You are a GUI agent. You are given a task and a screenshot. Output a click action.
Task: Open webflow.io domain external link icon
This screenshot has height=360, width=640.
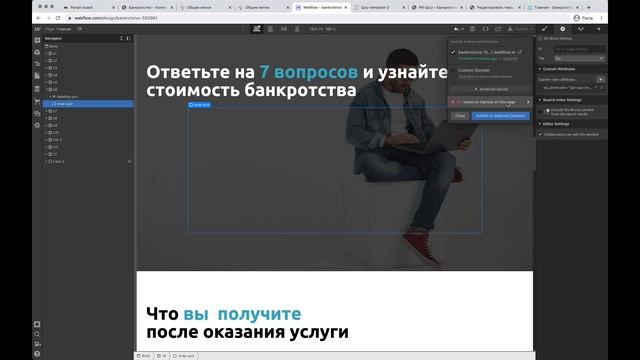[x=520, y=52]
